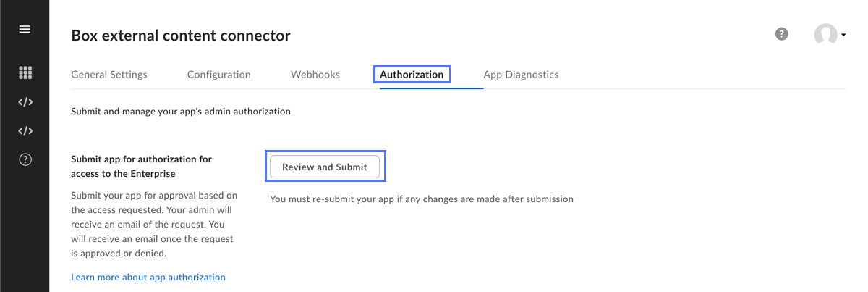Click the Box external content connector title
The height and width of the screenshot is (292, 868).
point(181,35)
